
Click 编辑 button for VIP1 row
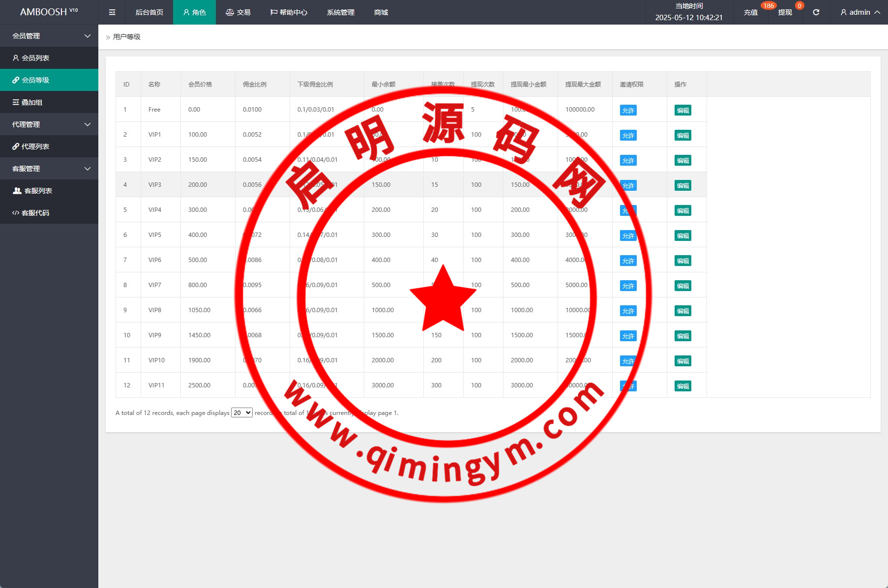tap(682, 135)
